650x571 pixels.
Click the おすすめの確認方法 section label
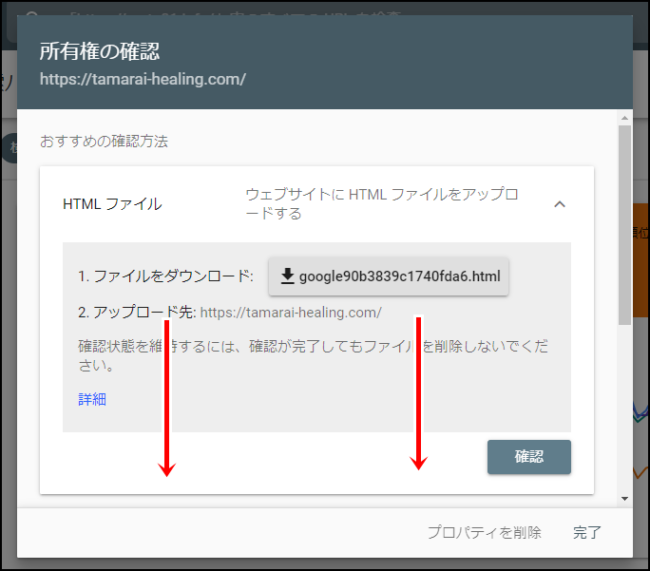tap(104, 141)
